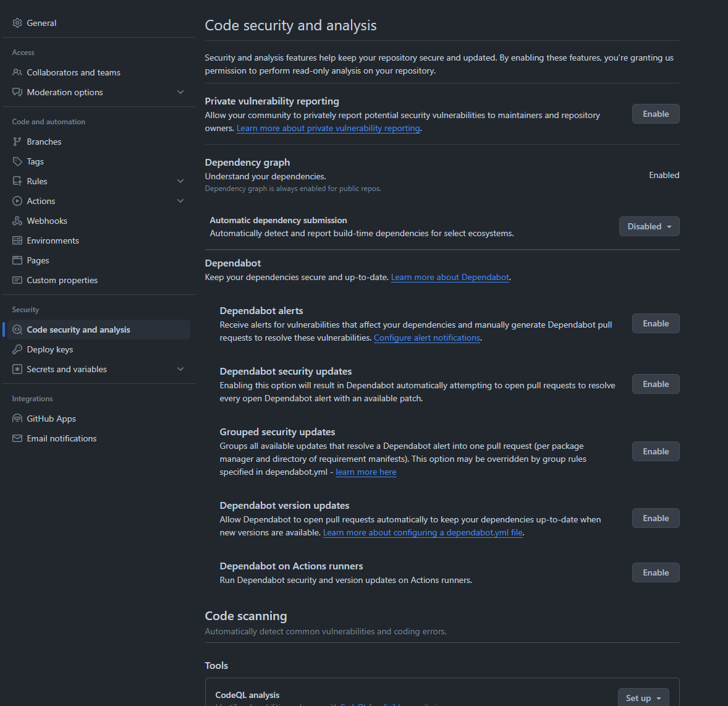Click the Environments server icon

pos(17,240)
